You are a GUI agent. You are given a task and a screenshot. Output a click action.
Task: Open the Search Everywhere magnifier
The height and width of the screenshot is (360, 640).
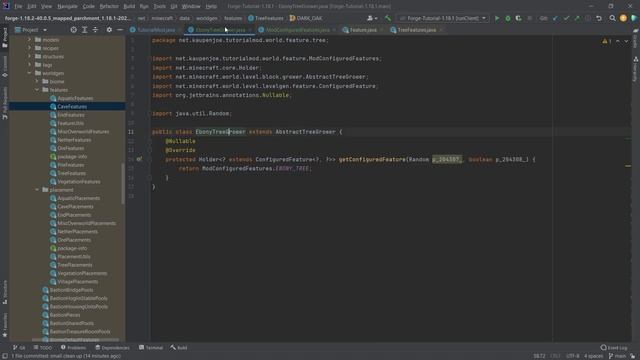[612, 18]
